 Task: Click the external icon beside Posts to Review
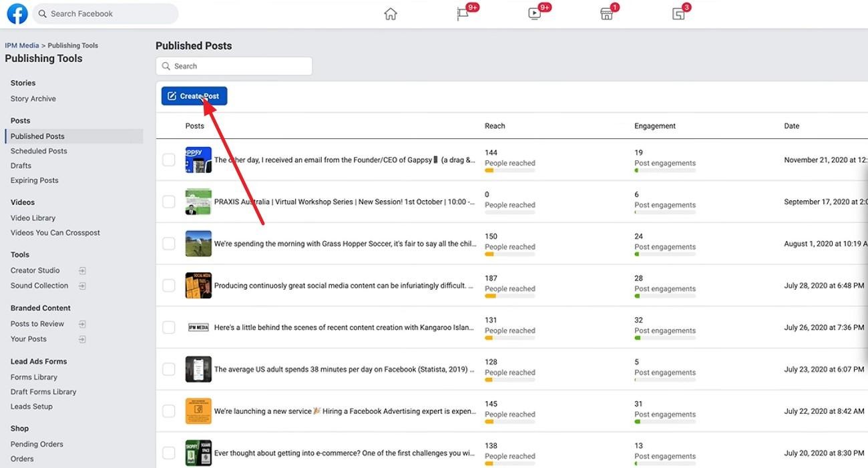[x=82, y=324]
